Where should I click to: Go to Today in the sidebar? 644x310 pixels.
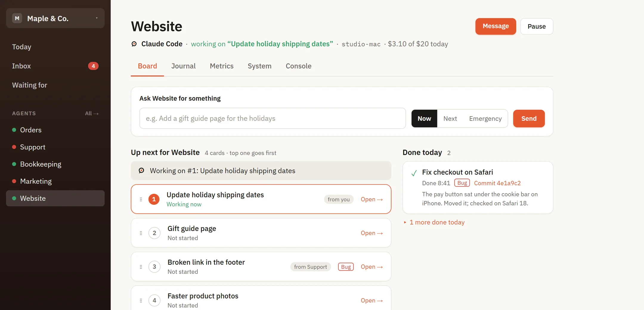(x=21, y=47)
